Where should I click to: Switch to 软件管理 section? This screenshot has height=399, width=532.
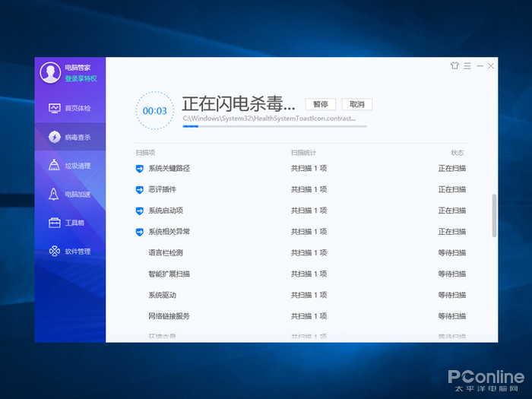tap(70, 252)
